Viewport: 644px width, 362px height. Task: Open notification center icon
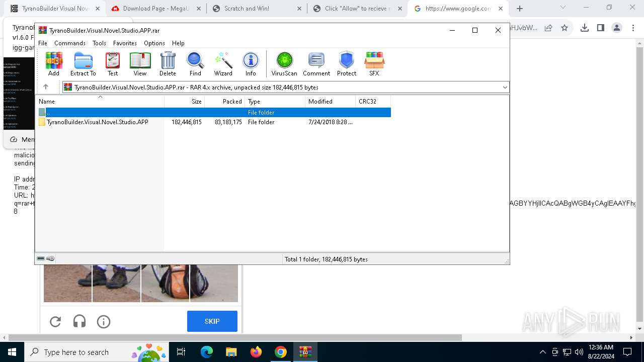[627, 352]
